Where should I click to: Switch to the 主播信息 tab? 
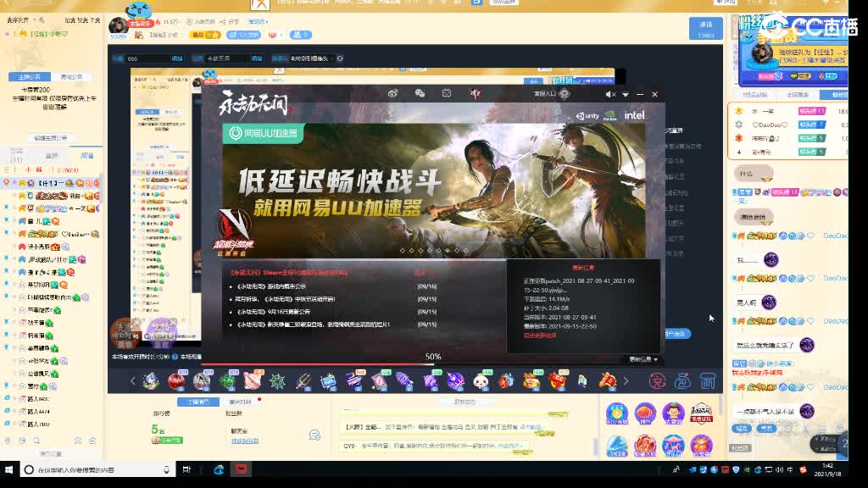click(x=198, y=402)
